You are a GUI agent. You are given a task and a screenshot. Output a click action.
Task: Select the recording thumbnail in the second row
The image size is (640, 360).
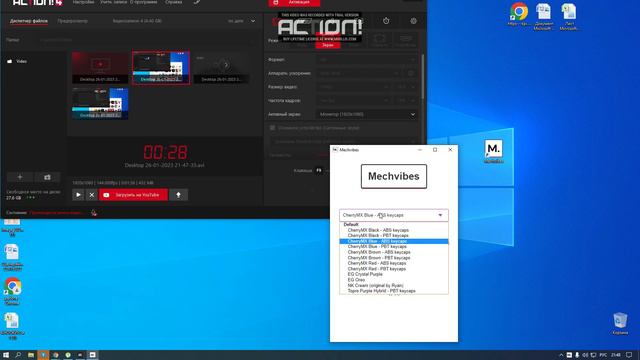pyautogui.click(x=100, y=104)
